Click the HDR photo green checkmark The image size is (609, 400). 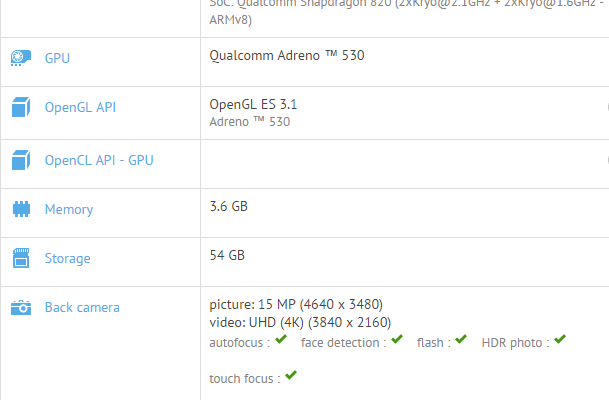[x=560, y=340]
